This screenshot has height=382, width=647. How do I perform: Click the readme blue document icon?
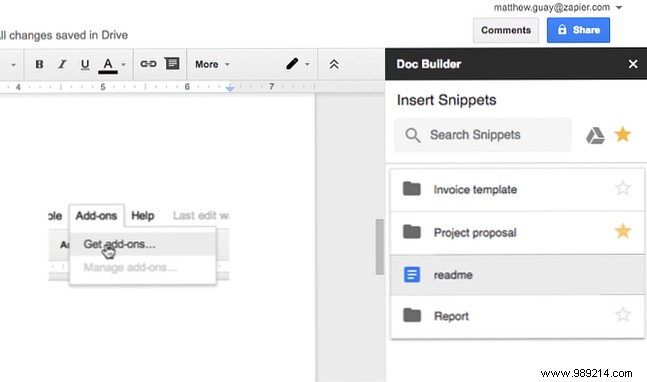coord(412,274)
